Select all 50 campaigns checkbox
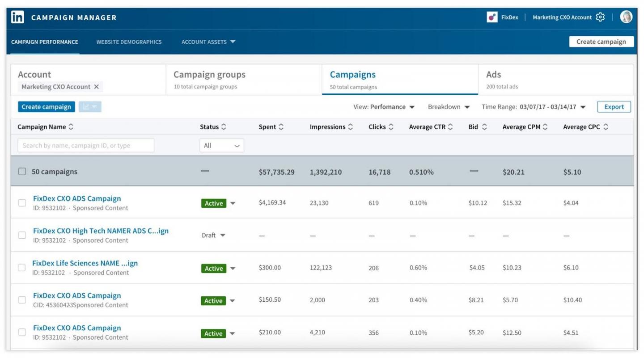This screenshot has height=358, width=644. pos(22,172)
